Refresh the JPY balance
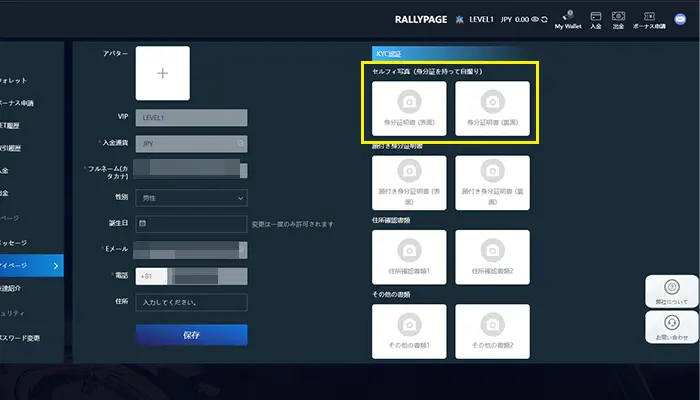The image size is (700, 400). [544, 18]
